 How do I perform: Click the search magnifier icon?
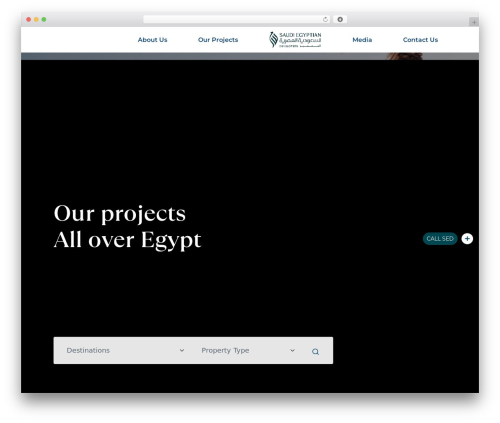(315, 351)
